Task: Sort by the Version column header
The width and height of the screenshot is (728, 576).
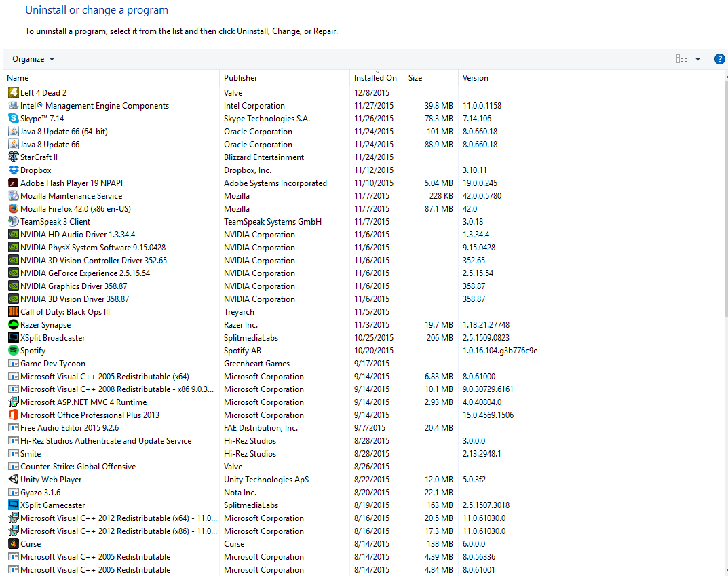Action: tap(501, 78)
